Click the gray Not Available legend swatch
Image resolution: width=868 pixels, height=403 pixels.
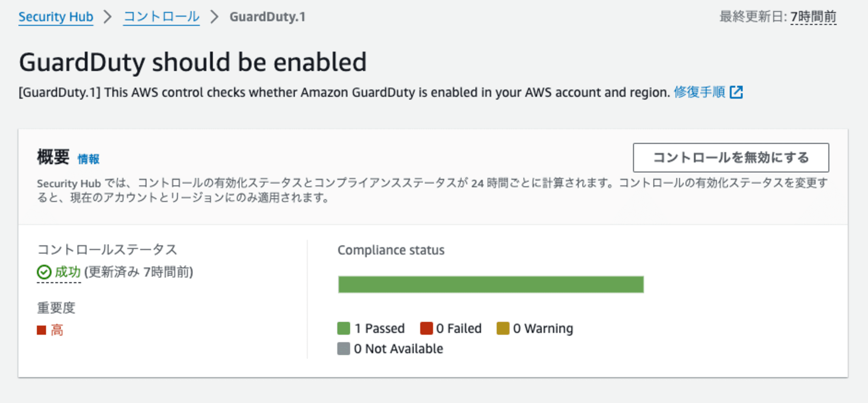click(x=344, y=349)
